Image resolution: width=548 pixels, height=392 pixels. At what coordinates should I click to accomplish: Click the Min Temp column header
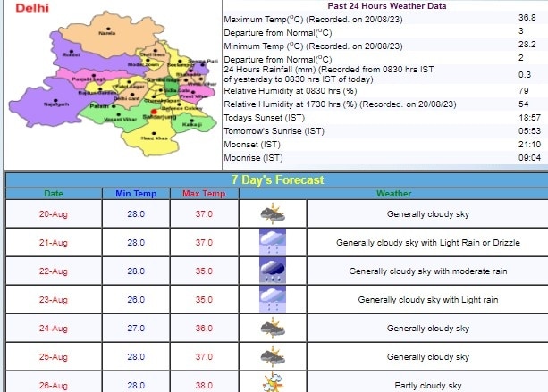pyautogui.click(x=135, y=193)
